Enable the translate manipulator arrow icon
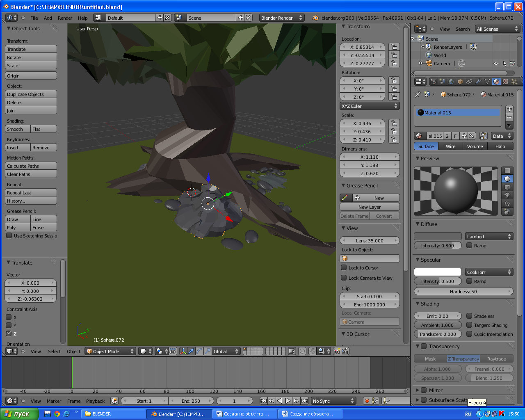 tap(191, 351)
